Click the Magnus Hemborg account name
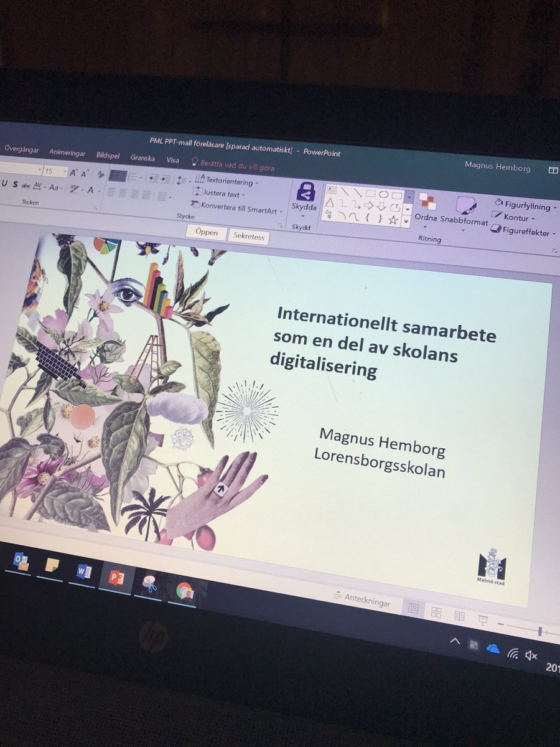Screen dimensions: 560x747 pyautogui.click(x=497, y=166)
